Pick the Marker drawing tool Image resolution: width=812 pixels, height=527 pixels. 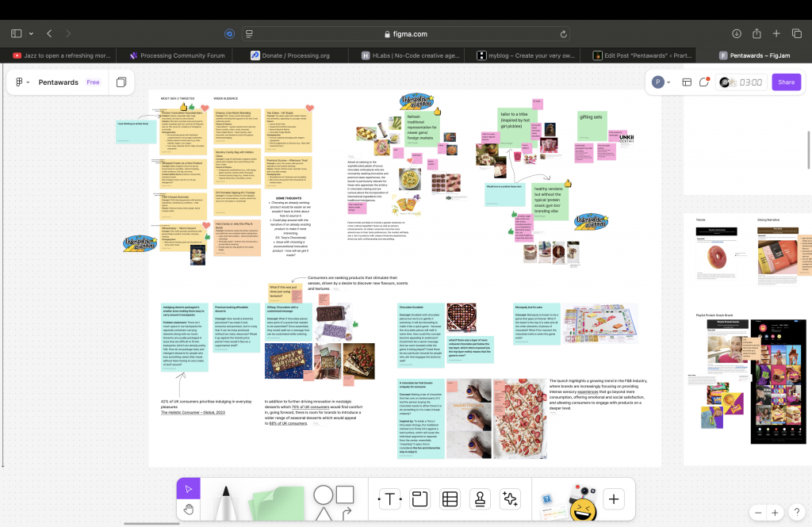pyautogui.click(x=226, y=502)
